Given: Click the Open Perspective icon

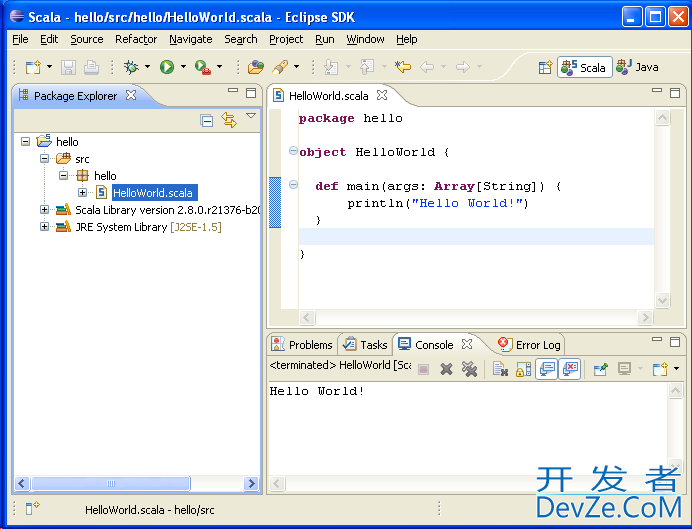Looking at the screenshot, I should click(x=545, y=68).
